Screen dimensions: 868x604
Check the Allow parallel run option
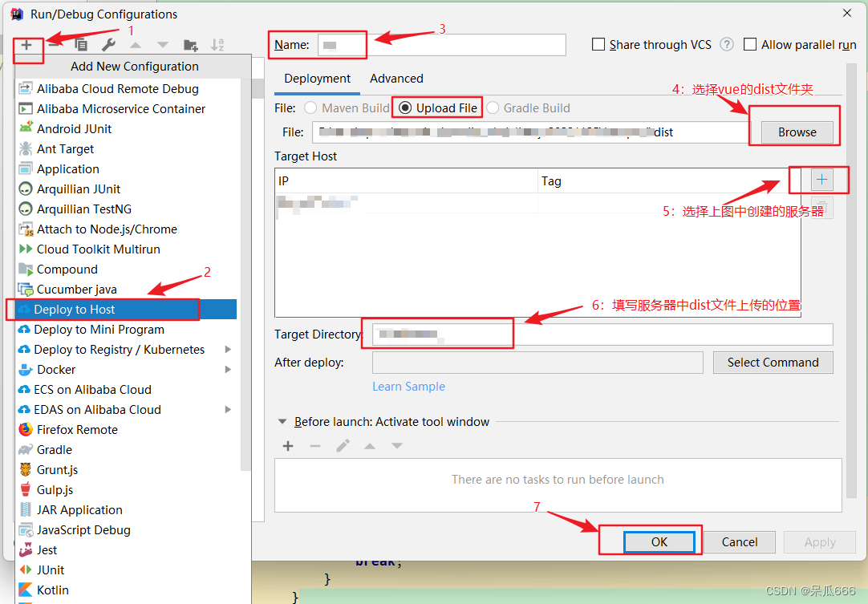pos(750,44)
